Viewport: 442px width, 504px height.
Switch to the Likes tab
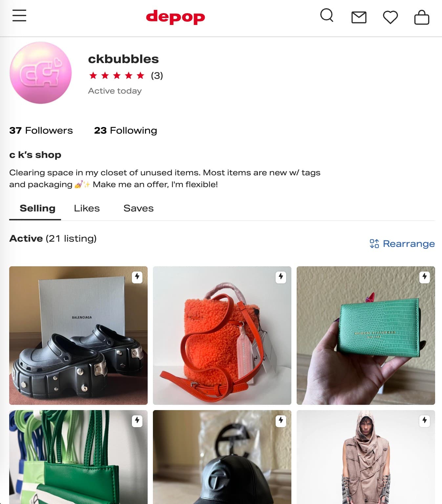pyautogui.click(x=87, y=208)
